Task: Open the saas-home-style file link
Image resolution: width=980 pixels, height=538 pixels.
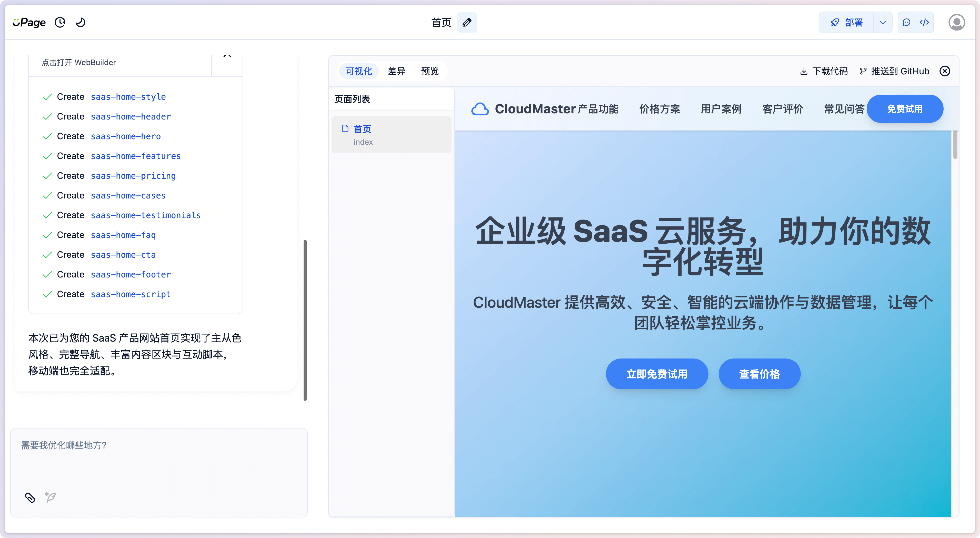Action: tap(128, 97)
